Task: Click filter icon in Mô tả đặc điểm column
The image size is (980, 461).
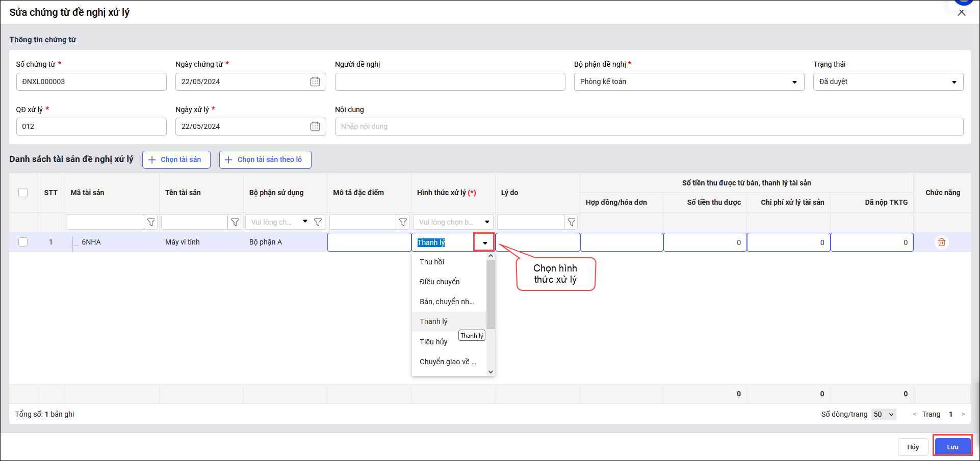Action: point(403,222)
